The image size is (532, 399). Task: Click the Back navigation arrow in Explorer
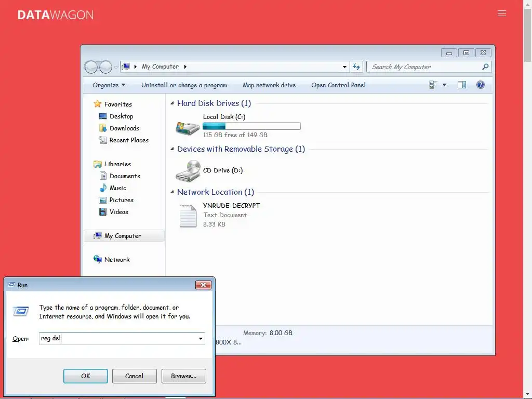point(91,67)
